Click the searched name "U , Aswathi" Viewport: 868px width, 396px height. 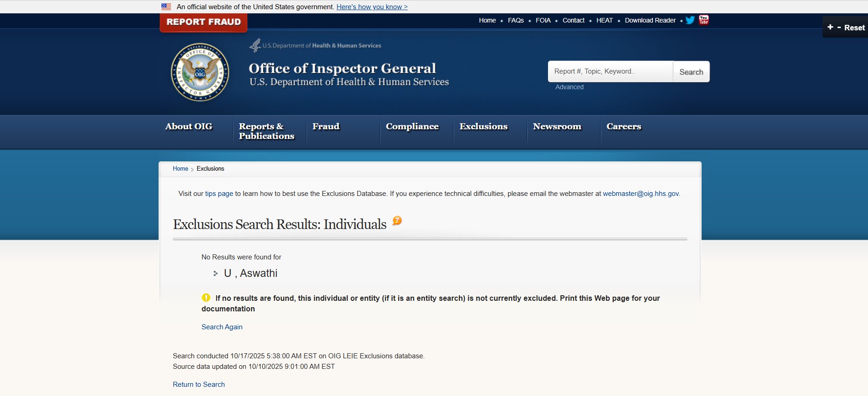[251, 273]
